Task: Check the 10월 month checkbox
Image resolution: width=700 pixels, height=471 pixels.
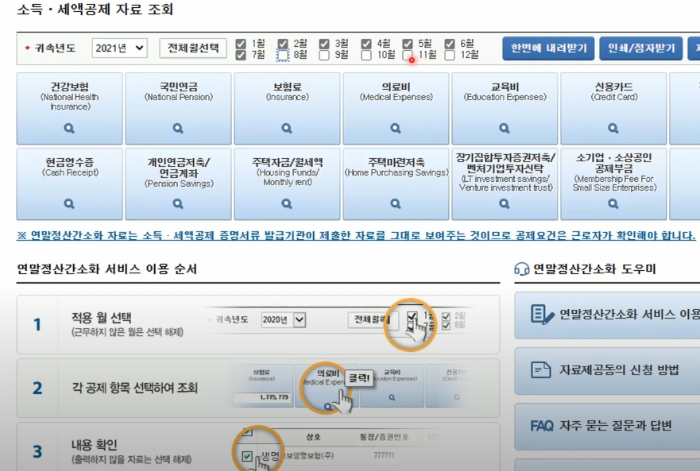Action: pos(366,55)
